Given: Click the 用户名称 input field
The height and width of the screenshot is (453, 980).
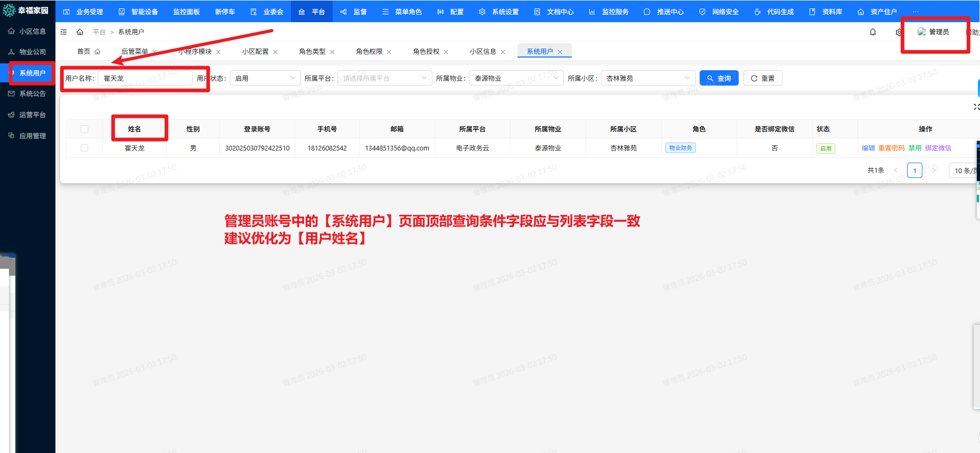Looking at the screenshot, I should click(x=145, y=78).
